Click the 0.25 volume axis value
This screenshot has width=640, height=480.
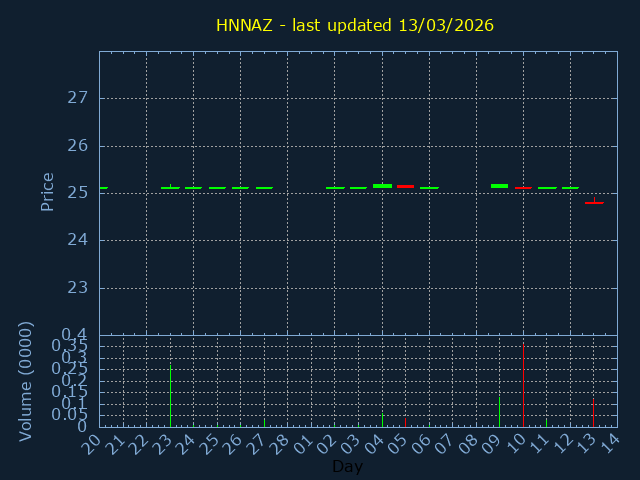pyautogui.click(x=69, y=369)
